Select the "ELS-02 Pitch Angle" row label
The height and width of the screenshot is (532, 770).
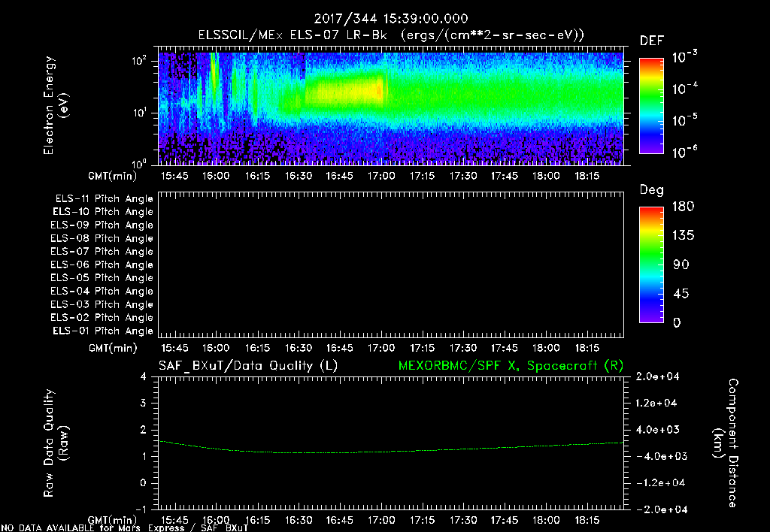click(x=102, y=318)
